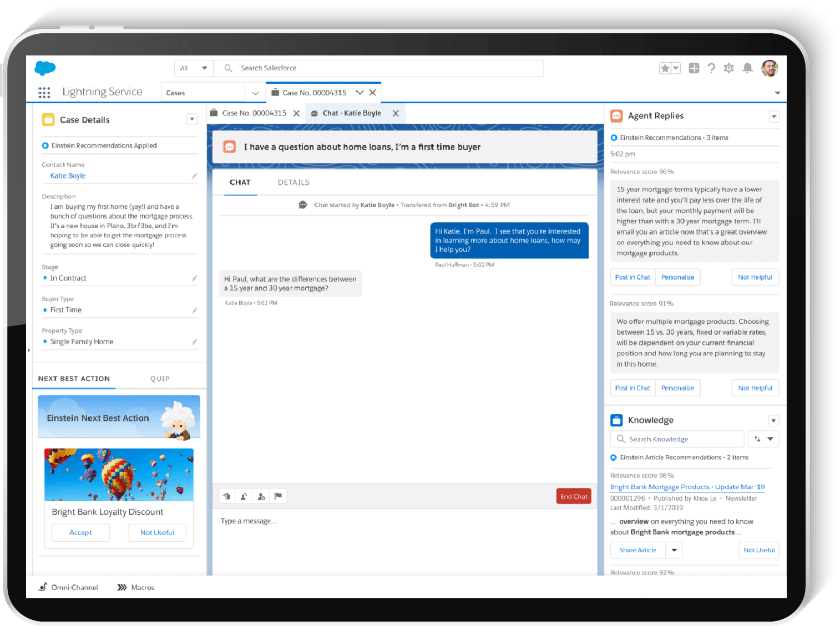Edit the Contact Name pencil icon
Viewport: 840px width, 626px height.
pos(195,176)
